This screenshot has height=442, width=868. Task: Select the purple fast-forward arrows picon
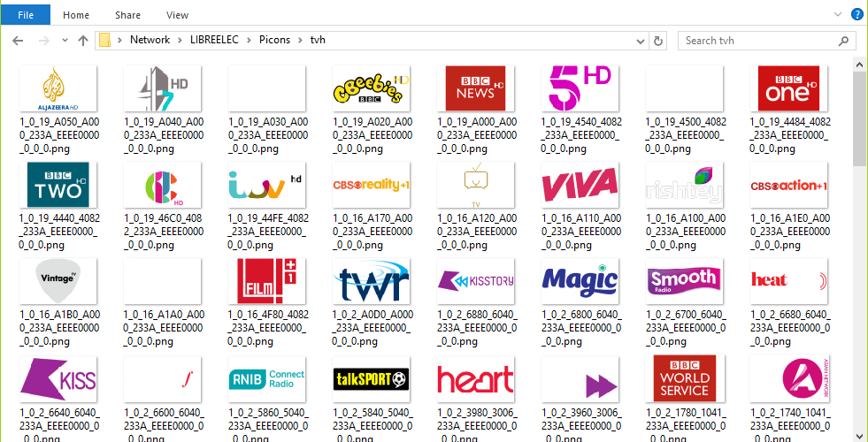pyautogui.click(x=580, y=379)
